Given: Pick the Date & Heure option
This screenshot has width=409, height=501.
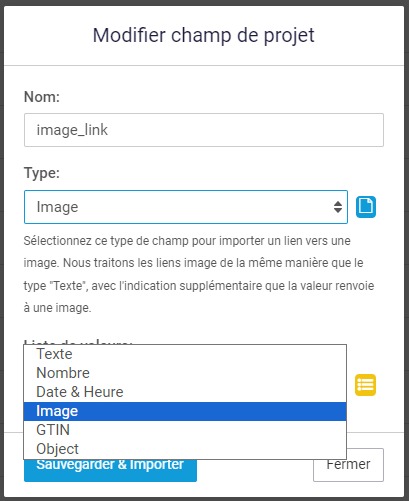Looking at the screenshot, I should (x=185, y=392).
